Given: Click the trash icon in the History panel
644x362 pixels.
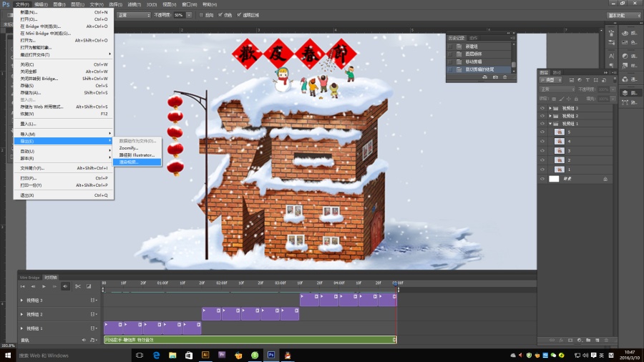Looking at the screenshot, I should tap(507, 77).
